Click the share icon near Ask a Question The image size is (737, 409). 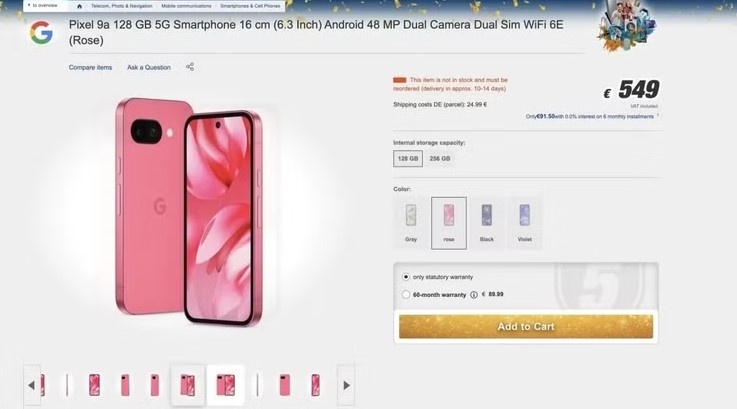point(190,67)
